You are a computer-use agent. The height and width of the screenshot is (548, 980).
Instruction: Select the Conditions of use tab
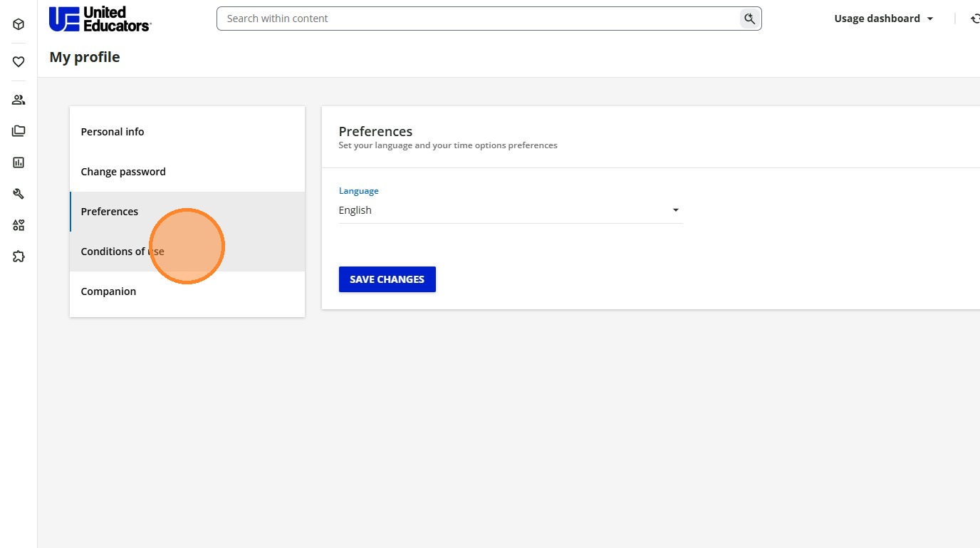187,252
